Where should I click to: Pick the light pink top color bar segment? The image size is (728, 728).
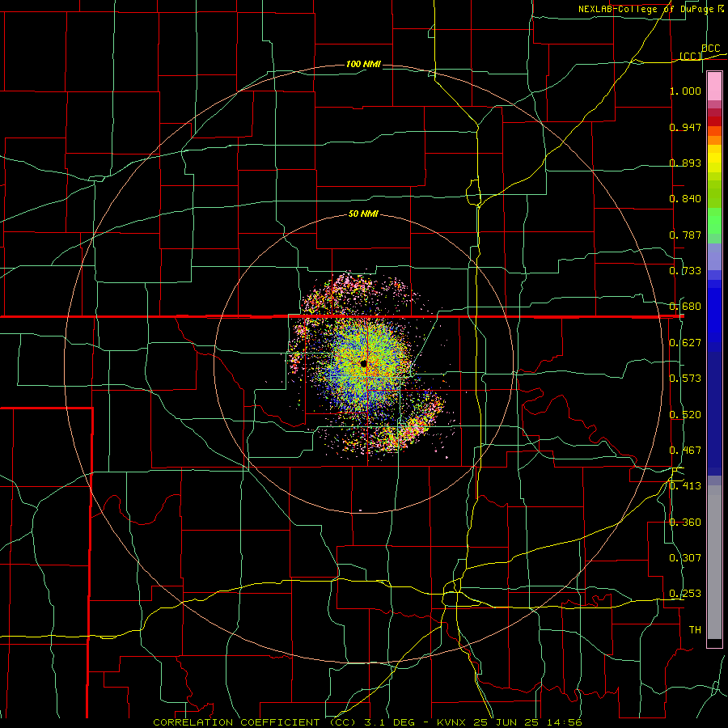tap(714, 86)
